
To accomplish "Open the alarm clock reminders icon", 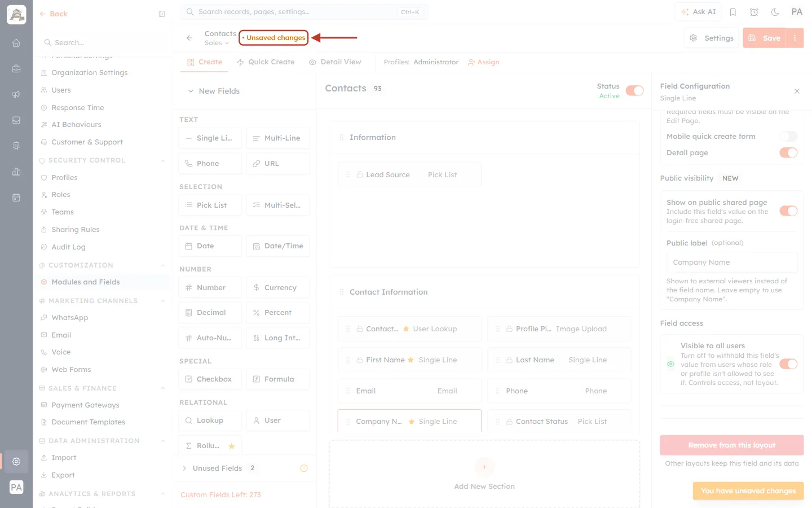I will tap(754, 12).
